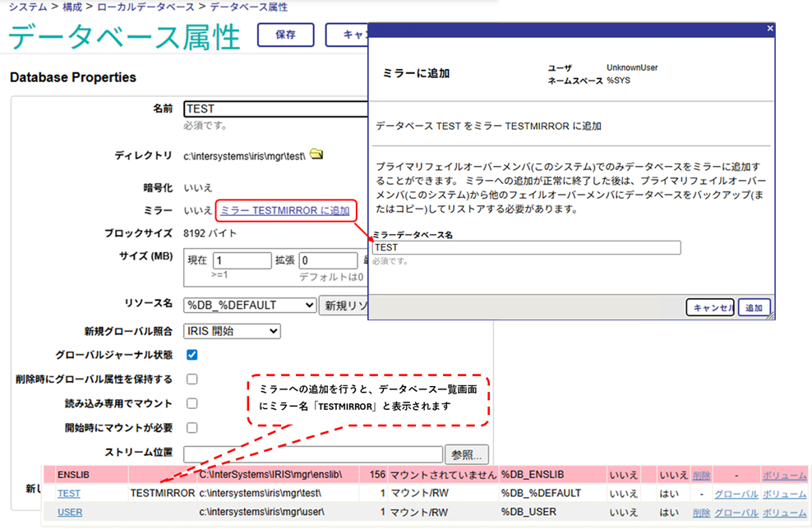Open the TEST database link in list
Viewport: 812px width, 529px height.
click(x=69, y=494)
